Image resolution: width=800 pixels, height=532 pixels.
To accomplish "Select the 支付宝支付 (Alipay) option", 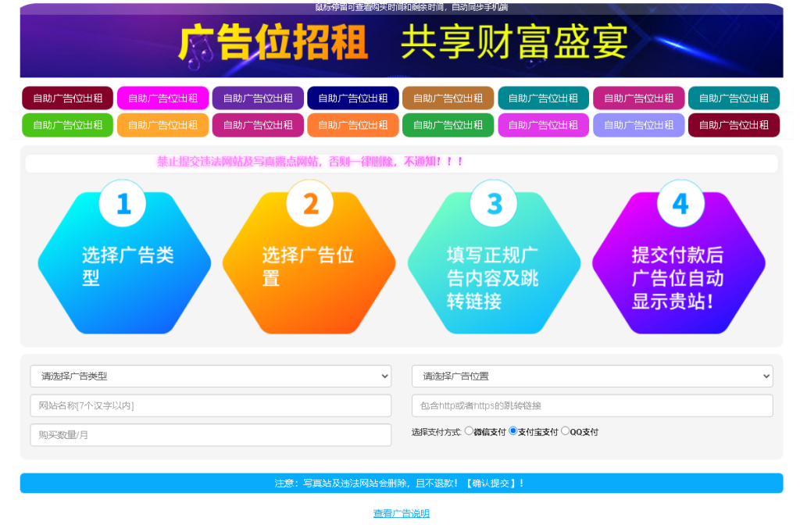I will point(514,430).
